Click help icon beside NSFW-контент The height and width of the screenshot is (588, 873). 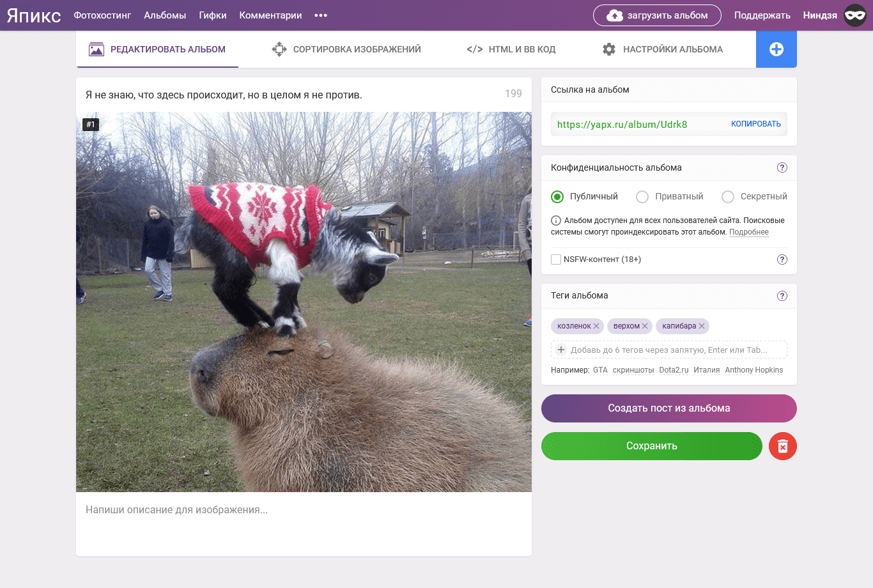[x=782, y=259]
